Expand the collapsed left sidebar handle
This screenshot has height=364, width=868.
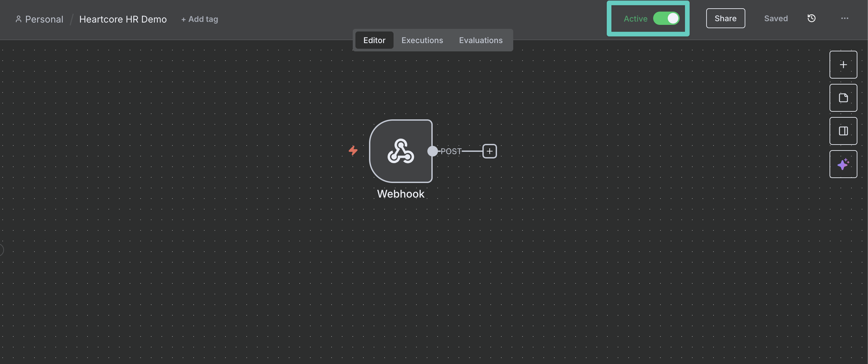[x=1, y=250]
